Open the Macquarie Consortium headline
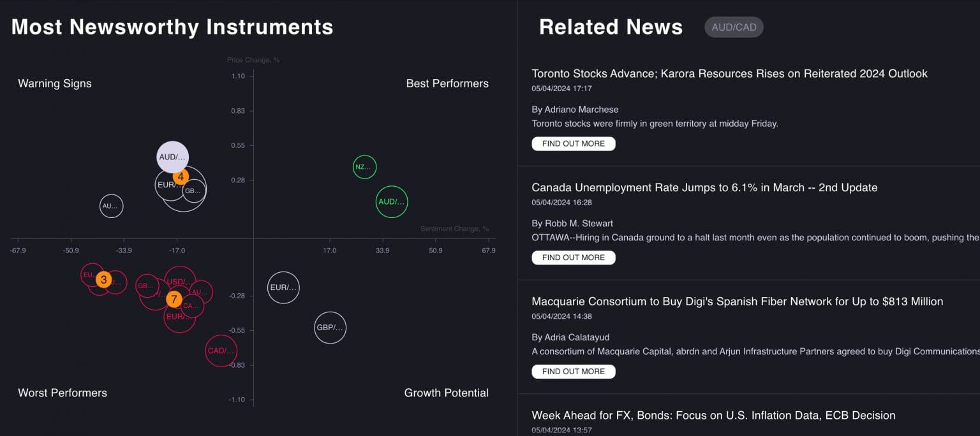Viewport: 980px width, 436px height. pos(737,302)
